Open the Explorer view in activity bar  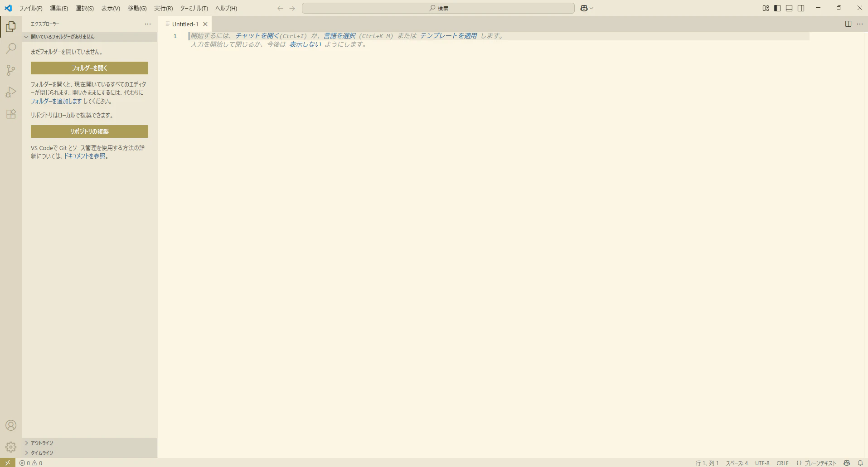point(11,27)
